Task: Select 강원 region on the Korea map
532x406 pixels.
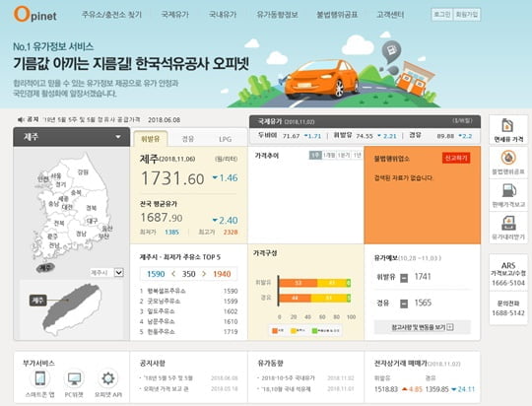Action: pyautogui.click(x=83, y=172)
